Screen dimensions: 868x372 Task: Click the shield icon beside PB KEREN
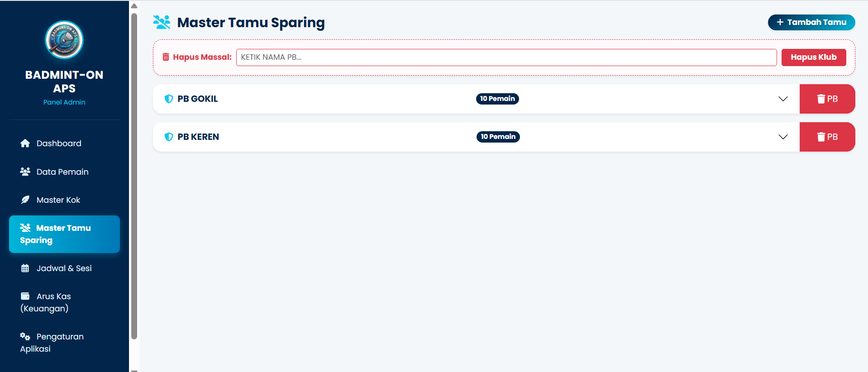(169, 137)
